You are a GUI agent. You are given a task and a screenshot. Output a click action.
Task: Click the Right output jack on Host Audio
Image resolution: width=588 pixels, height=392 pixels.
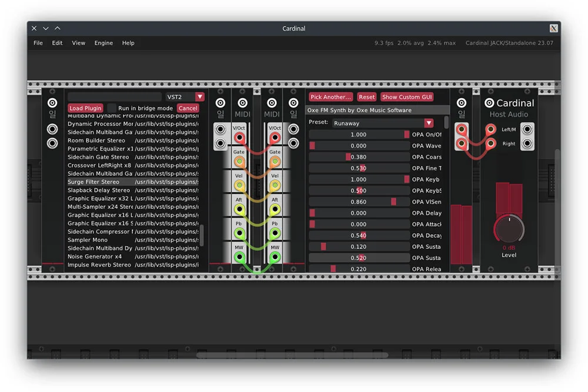(x=527, y=143)
